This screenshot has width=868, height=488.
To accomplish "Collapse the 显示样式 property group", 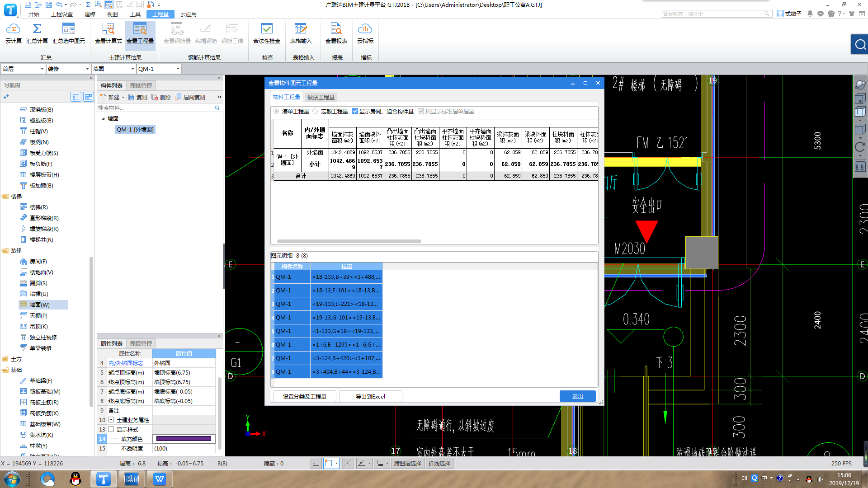I will pyautogui.click(x=111, y=429).
